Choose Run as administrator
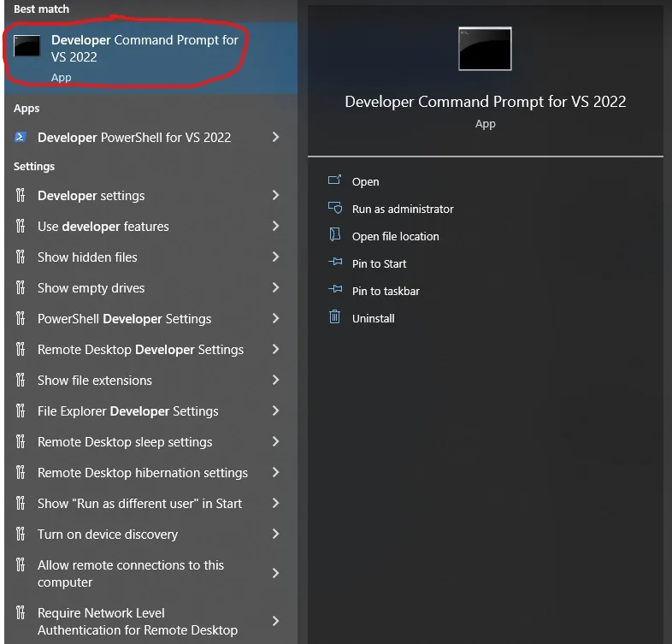Viewport: 672px width, 644px height. click(x=403, y=210)
